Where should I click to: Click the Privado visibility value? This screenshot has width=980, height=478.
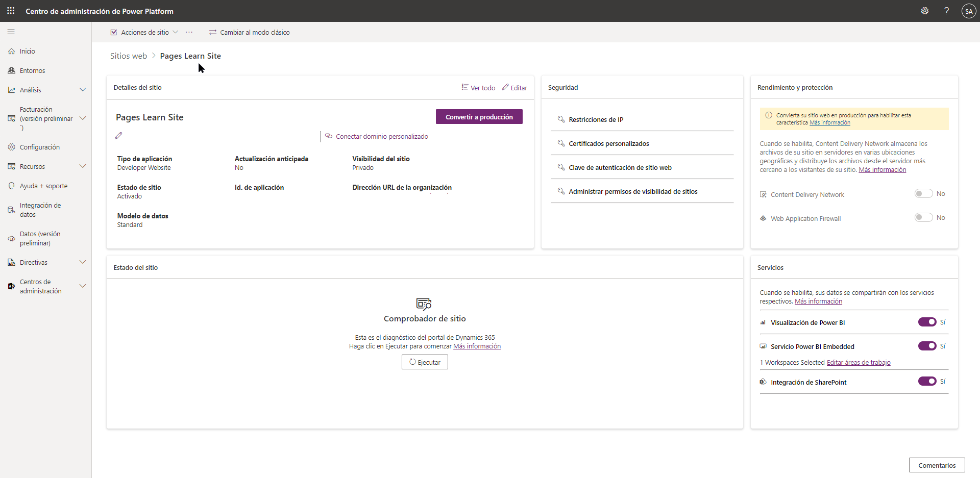[x=363, y=168]
